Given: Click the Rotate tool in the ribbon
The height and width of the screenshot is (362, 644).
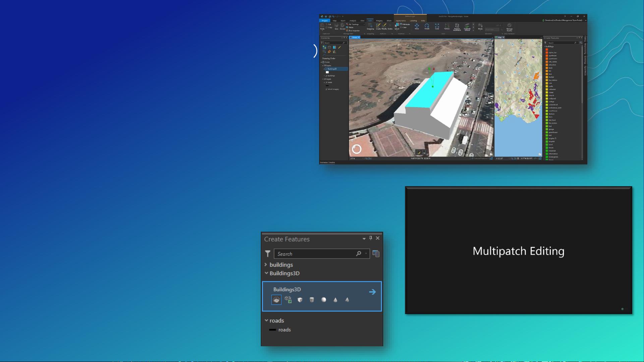Looking at the screenshot, I should click(x=427, y=26).
